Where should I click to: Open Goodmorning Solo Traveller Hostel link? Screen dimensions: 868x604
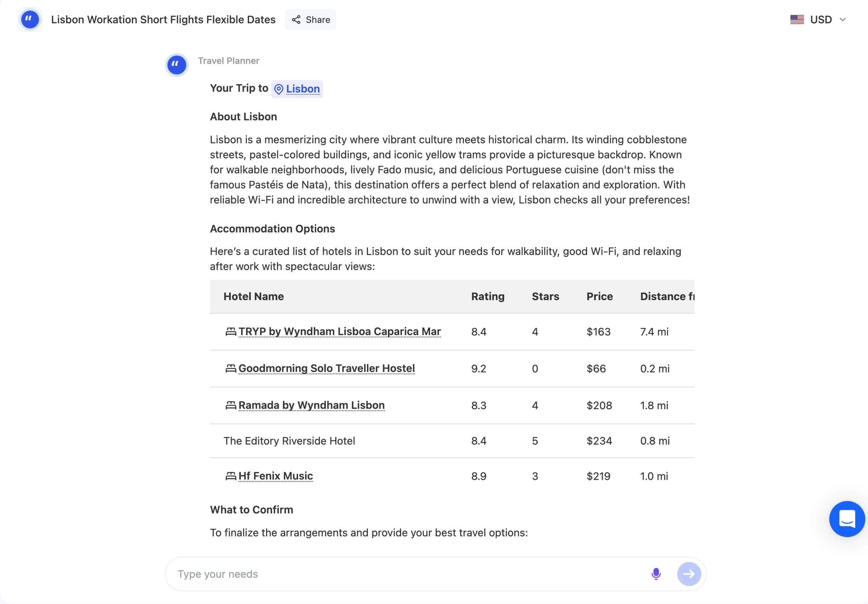[326, 368]
